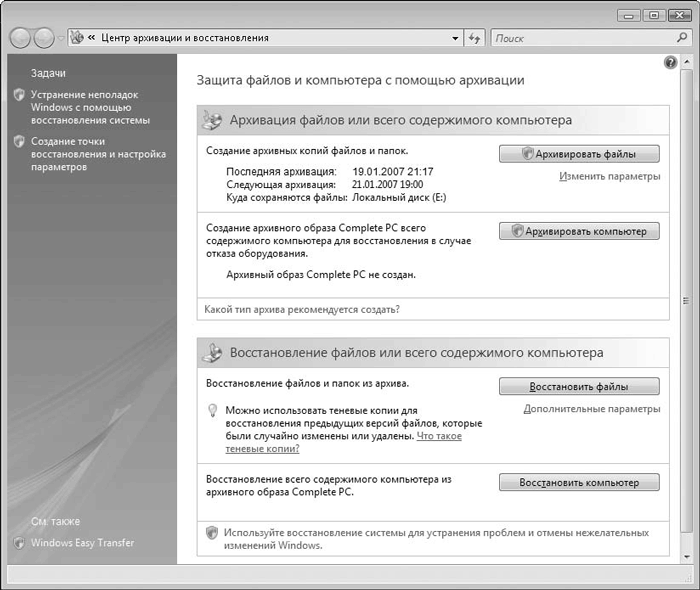Click the search magnifier icon
Screen dimensions: 700x590
pyautogui.click(x=683, y=38)
